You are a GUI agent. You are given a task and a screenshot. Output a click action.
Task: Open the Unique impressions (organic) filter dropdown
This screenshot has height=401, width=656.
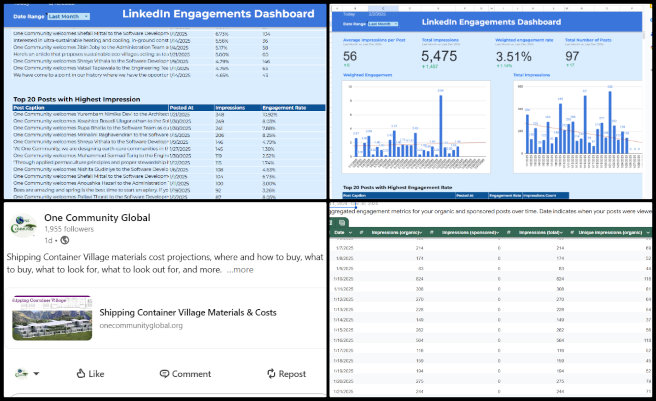coord(648,232)
